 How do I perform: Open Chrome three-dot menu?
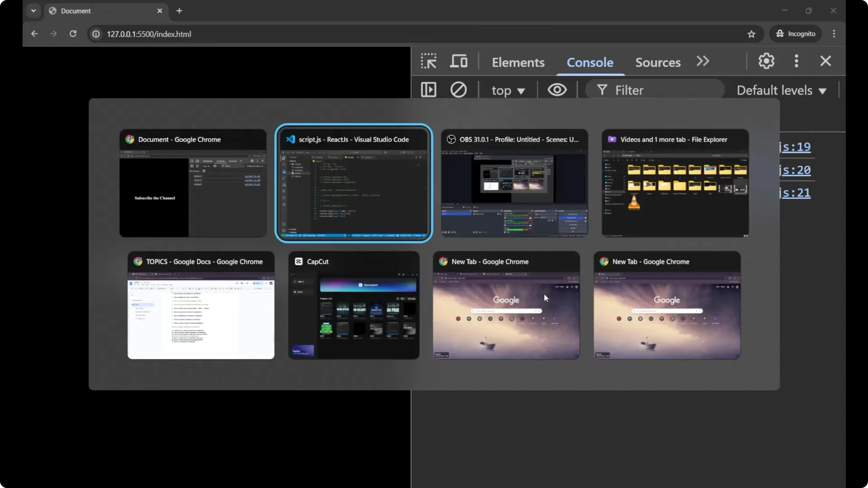(x=834, y=34)
